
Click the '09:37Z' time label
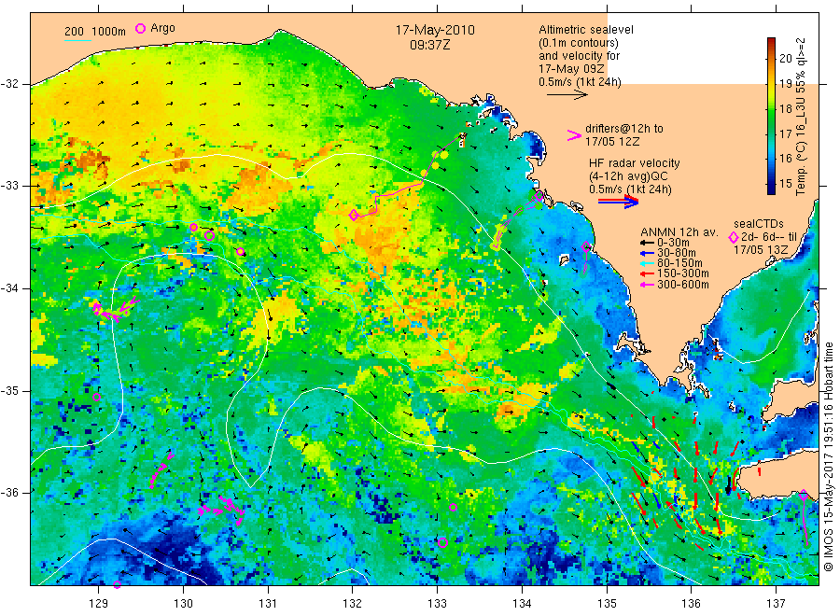pos(429,45)
